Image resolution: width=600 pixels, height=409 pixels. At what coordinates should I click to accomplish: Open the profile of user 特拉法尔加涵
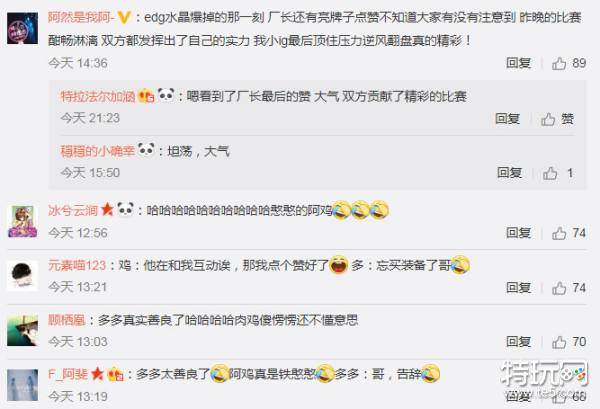98,96
